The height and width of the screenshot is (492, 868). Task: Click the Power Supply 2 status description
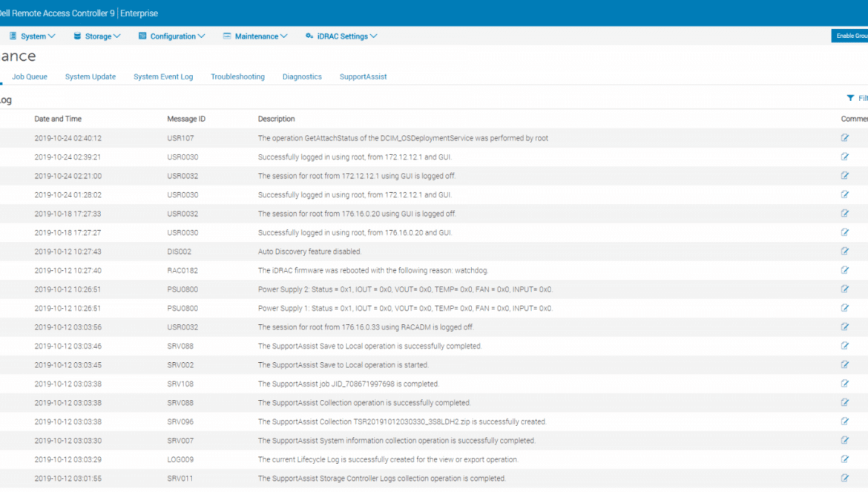pos(405,289)
